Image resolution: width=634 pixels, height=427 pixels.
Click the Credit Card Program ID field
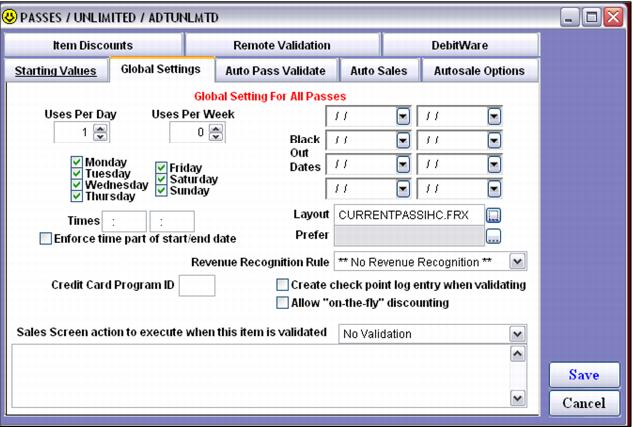pos(197,286)
